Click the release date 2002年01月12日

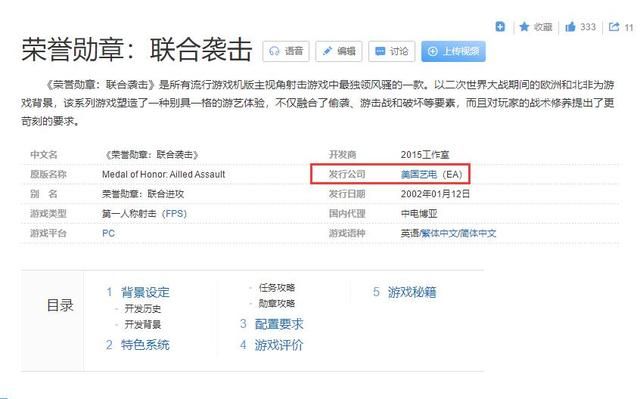[435, 194]
